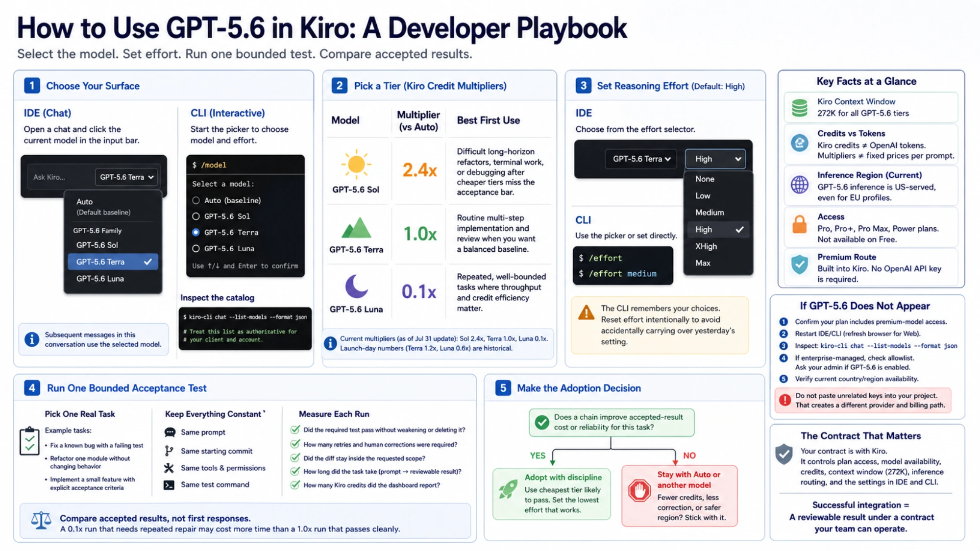Click the YES branch label

coord(538,455)
